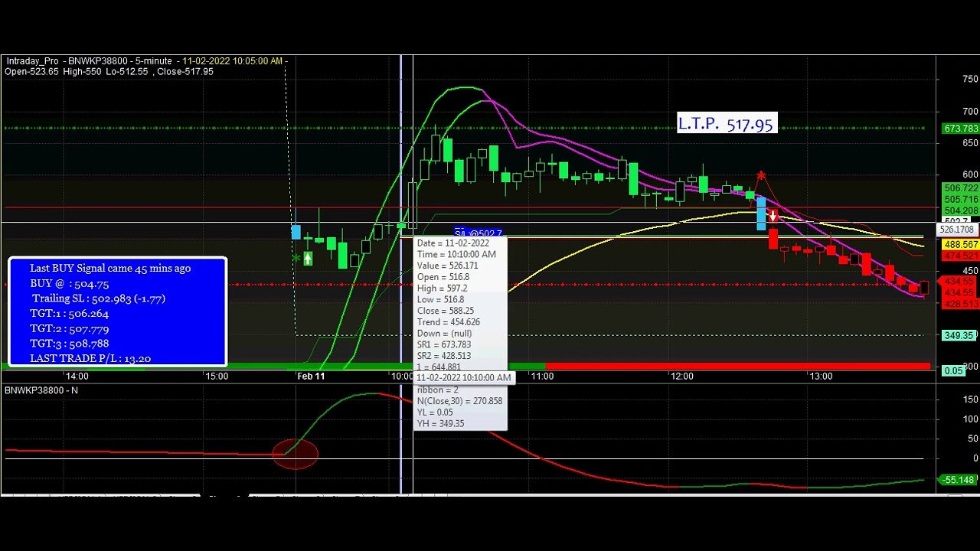Image resolution: width=980 pixels, height=551 pixels.
Task: Click the 'BUY @ : 504.75' line
Action: [x=70, y=283]
